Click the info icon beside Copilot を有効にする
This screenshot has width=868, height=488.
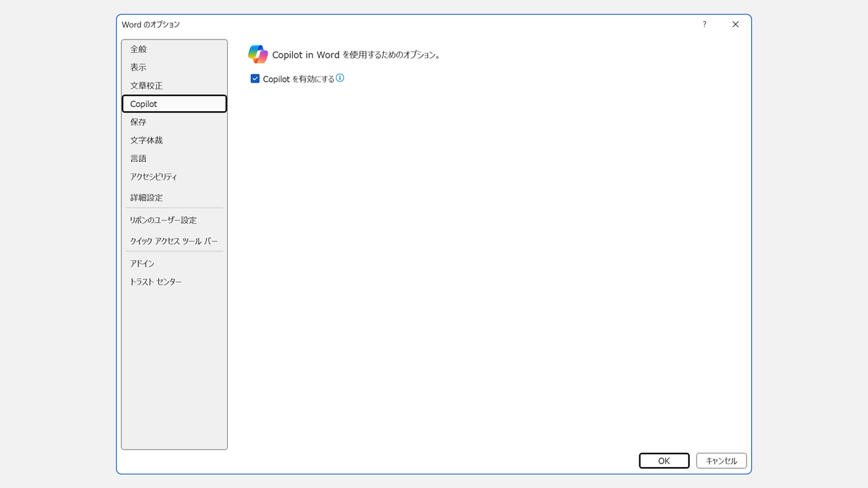(340, 78)
